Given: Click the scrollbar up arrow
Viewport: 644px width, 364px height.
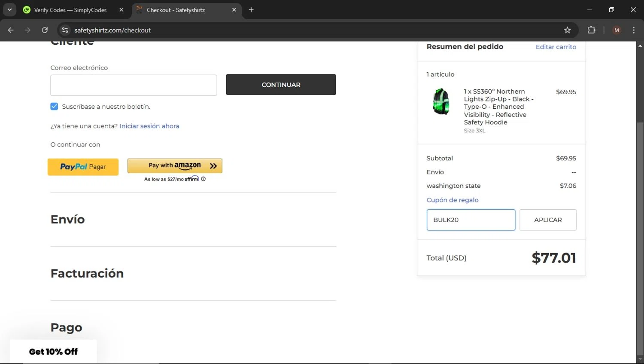Looking at the screenshot, I should [640, 45].
